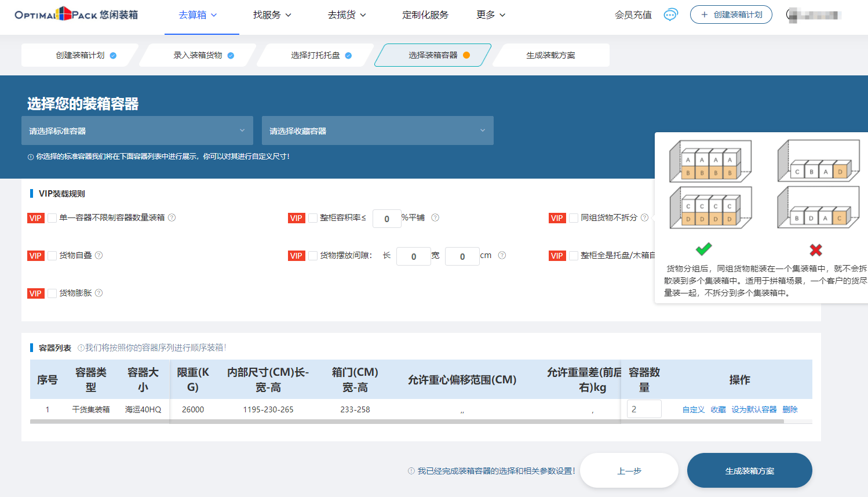The height and width of the screenshot is (497, 868).
Task: Click the 容器数量 input field
Action: (x=644, y=409)
